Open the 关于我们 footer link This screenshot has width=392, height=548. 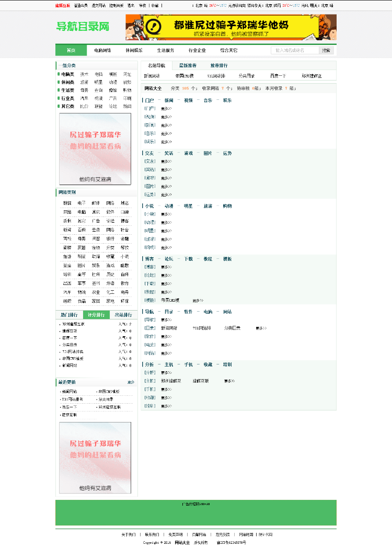pos(128,535)
